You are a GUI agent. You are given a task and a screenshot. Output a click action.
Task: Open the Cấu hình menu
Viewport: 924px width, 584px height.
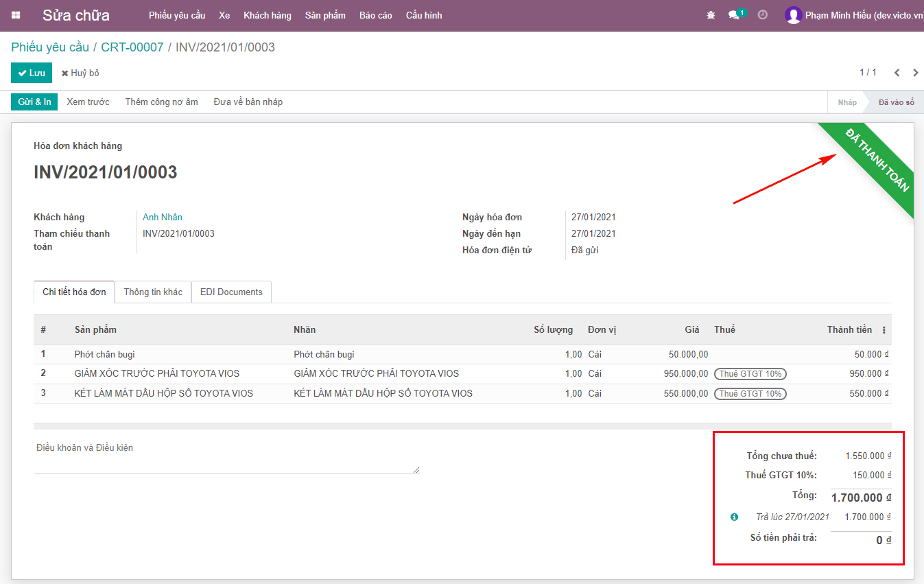[x=424, y=15]
